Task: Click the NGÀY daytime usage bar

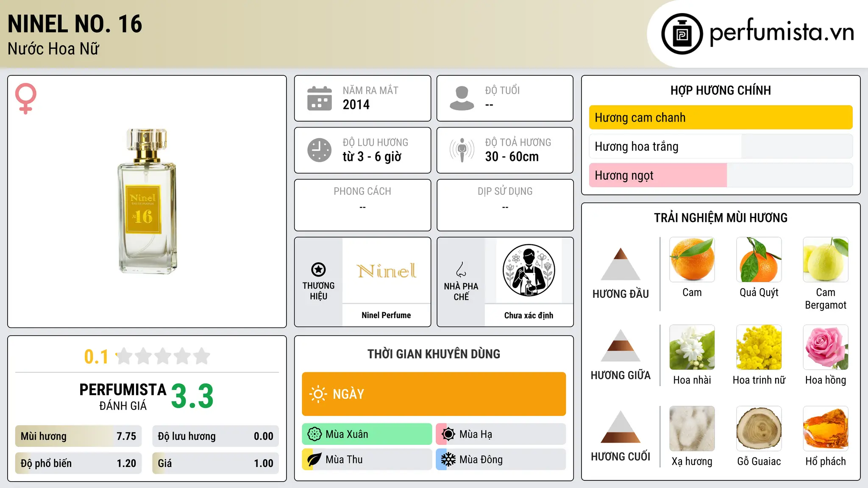Action: click(x=434, y=394)
